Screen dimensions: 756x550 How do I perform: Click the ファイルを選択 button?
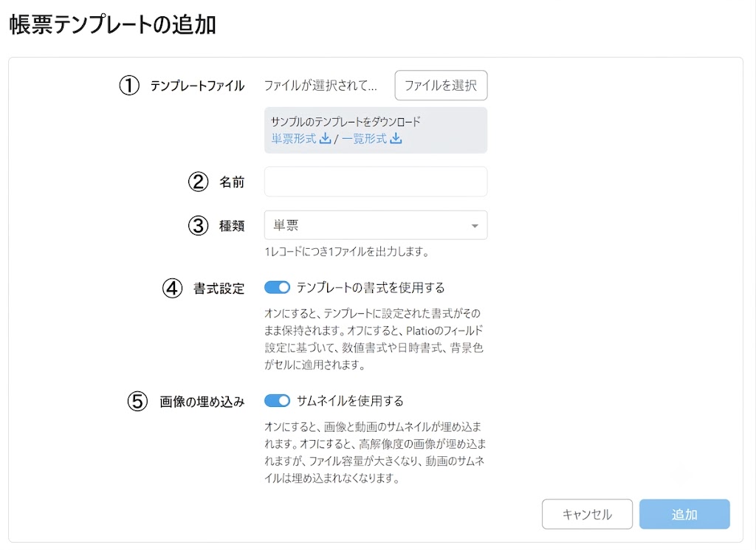click(441, 86)
